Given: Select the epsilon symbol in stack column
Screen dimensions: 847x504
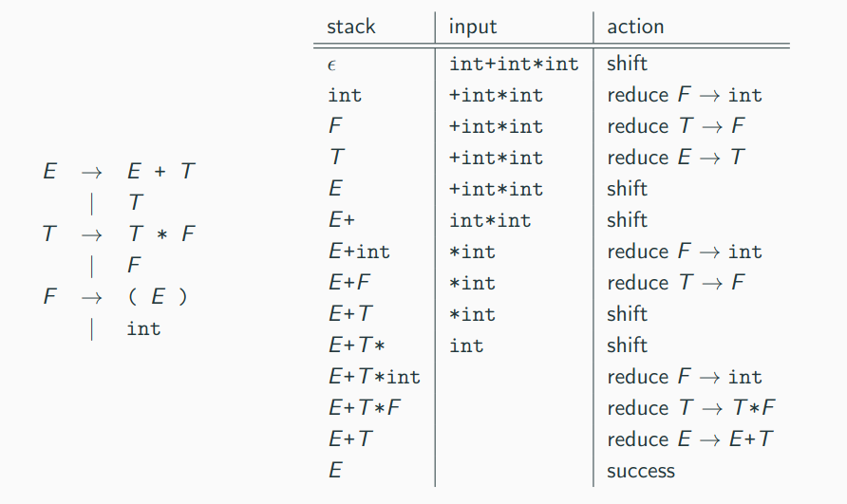Looking at the screenshot, I should (x=331, y=65).
